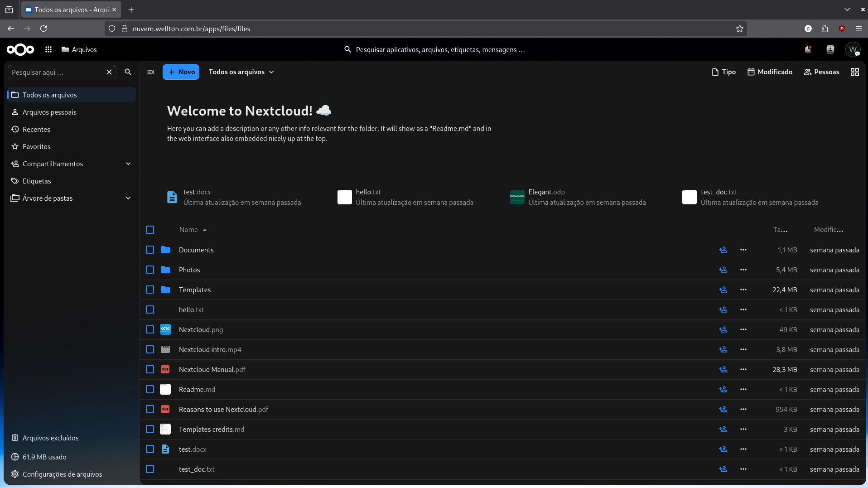Screen dimensions: 868x488
Task: Focus the unified search bar
Action: [434, 49]
